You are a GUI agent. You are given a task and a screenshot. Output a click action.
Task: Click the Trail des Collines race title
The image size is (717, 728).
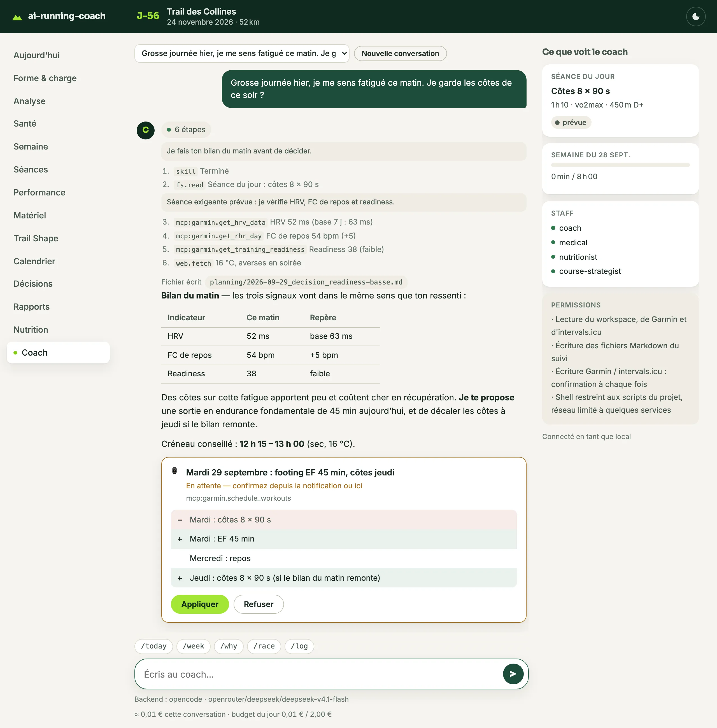201,12
